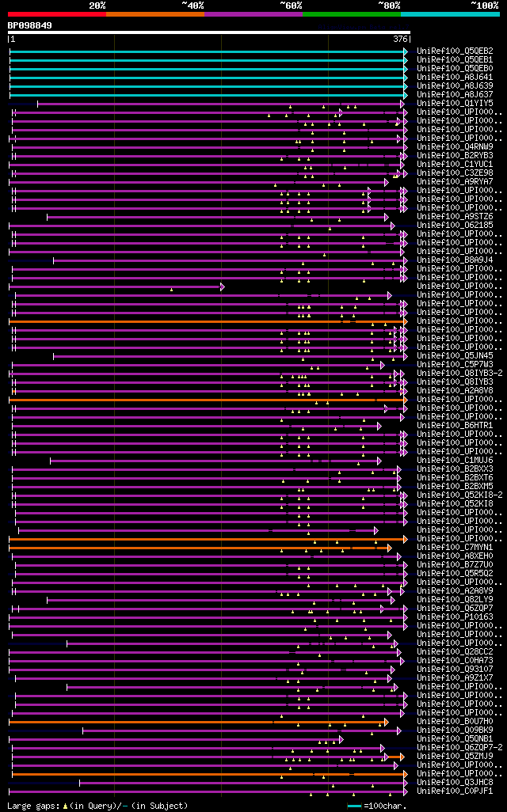
Task: Open the UniRef100_C7MYN1 entry
Action: pos(455,547)
